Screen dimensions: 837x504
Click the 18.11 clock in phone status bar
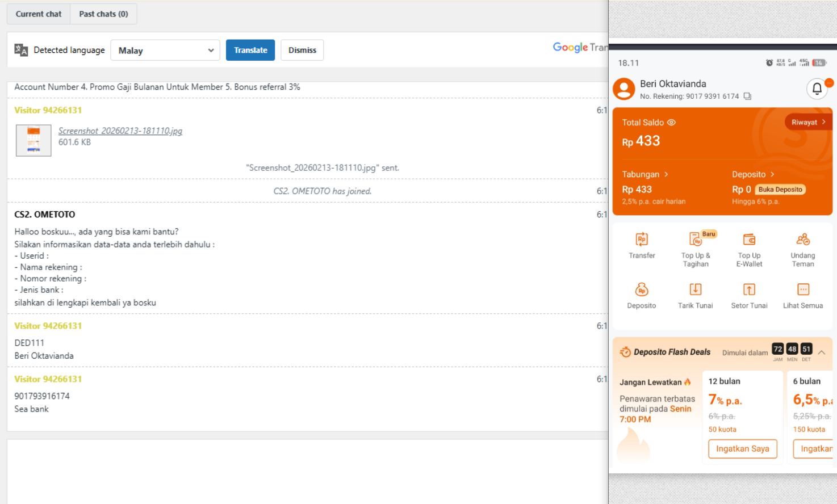629,63
